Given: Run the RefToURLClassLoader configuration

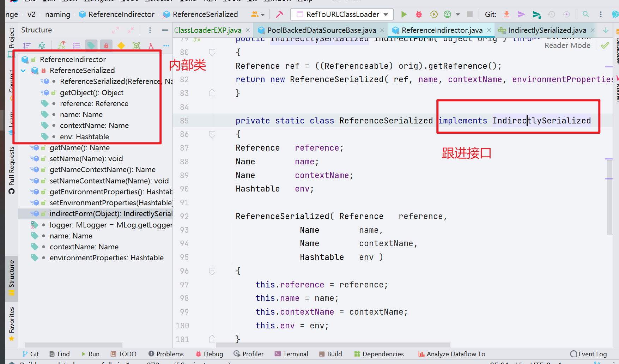Looking at the screenshot, I should tap(403, 14).
